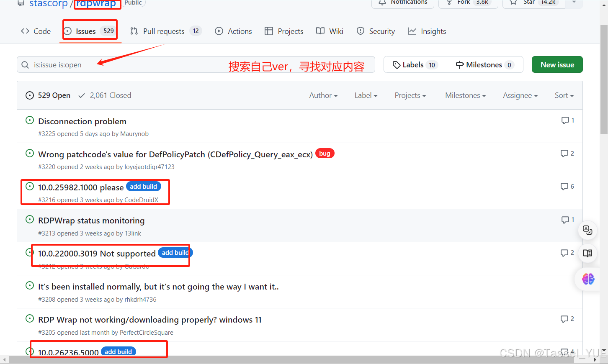
Task: Click add build label on 10.0.22000.3019 issue
Action: (175, 253)
